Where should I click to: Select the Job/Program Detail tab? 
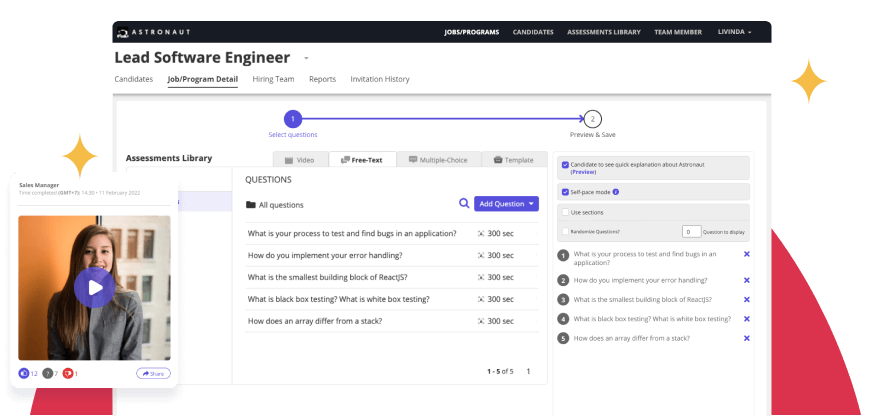tap(202, 80)
